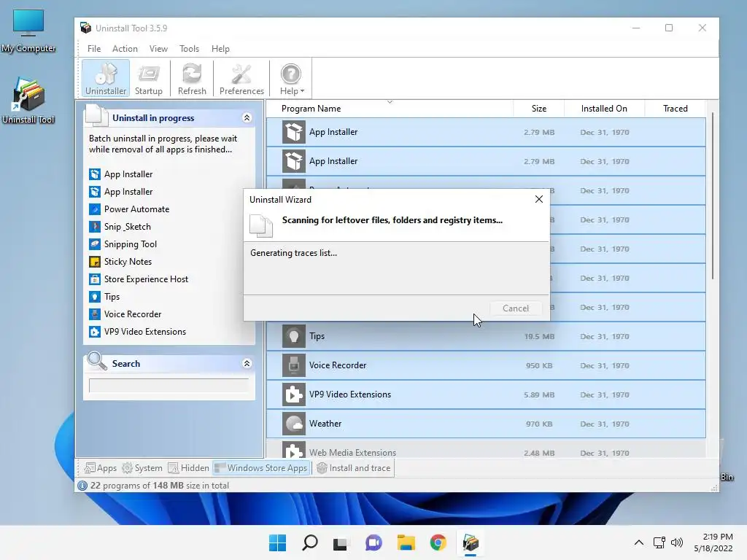Click the search input field

(169, 385)
